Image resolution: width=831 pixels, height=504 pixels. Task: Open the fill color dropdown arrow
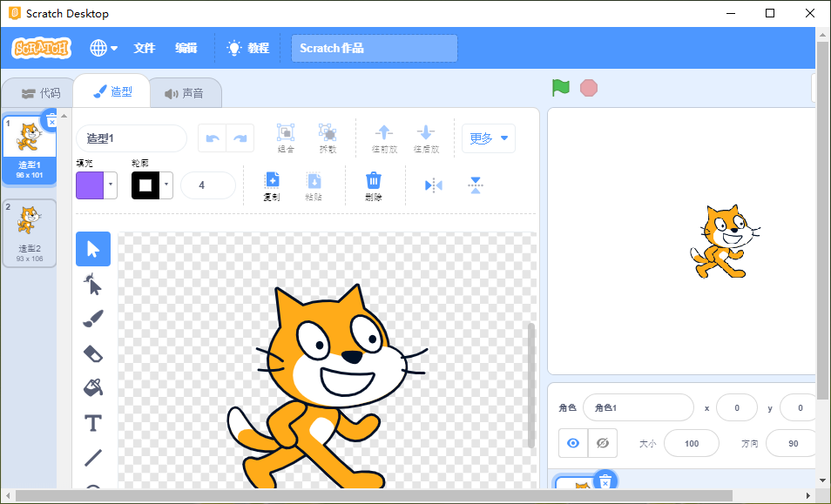pos(111,185)
